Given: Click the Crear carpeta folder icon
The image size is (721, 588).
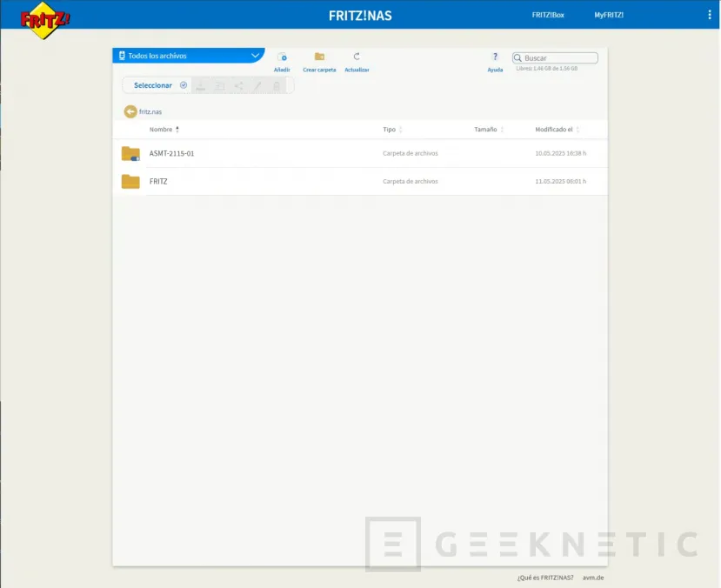Looking at the screenshot, I should 319,57.
